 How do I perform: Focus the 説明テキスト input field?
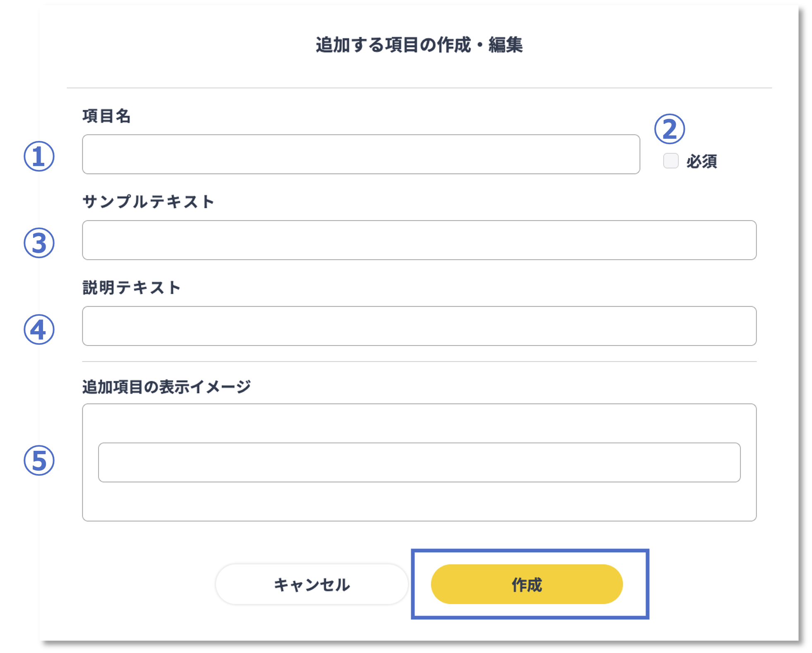coord(419,326)
